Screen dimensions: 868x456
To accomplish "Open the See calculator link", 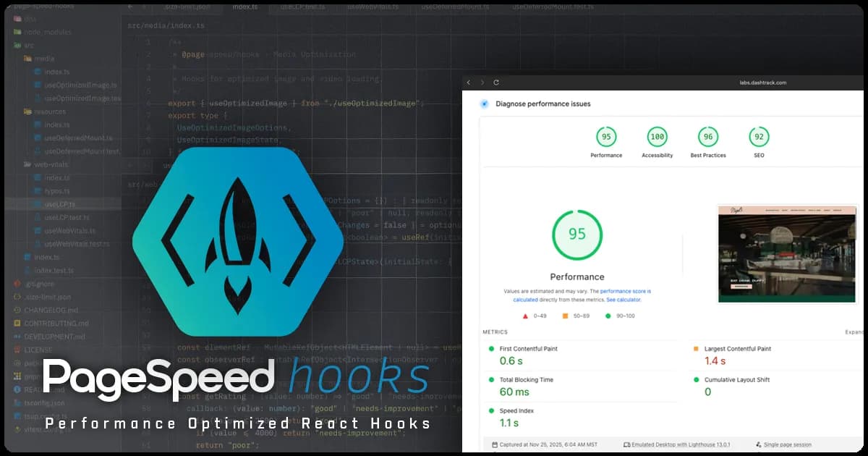I will click(x=624, y=300).
